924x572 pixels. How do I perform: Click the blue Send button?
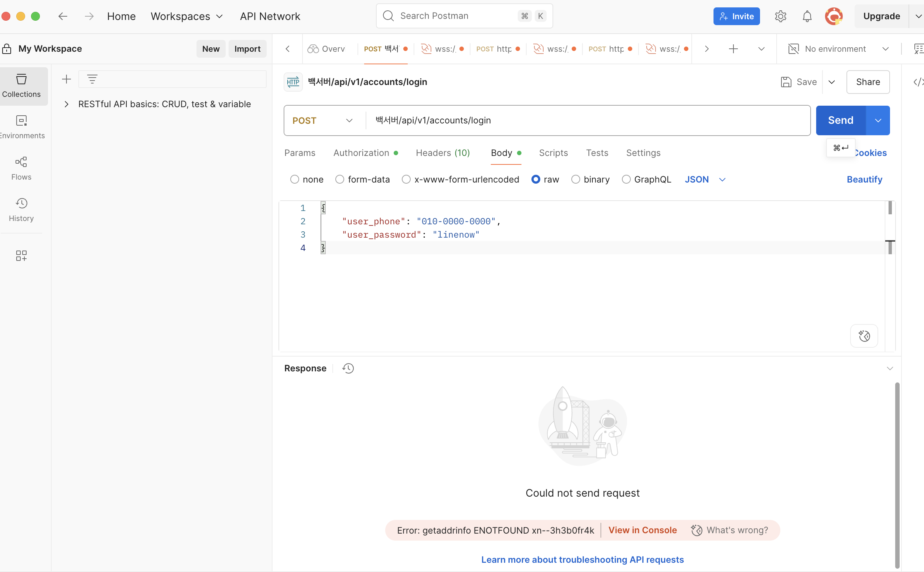841,120
